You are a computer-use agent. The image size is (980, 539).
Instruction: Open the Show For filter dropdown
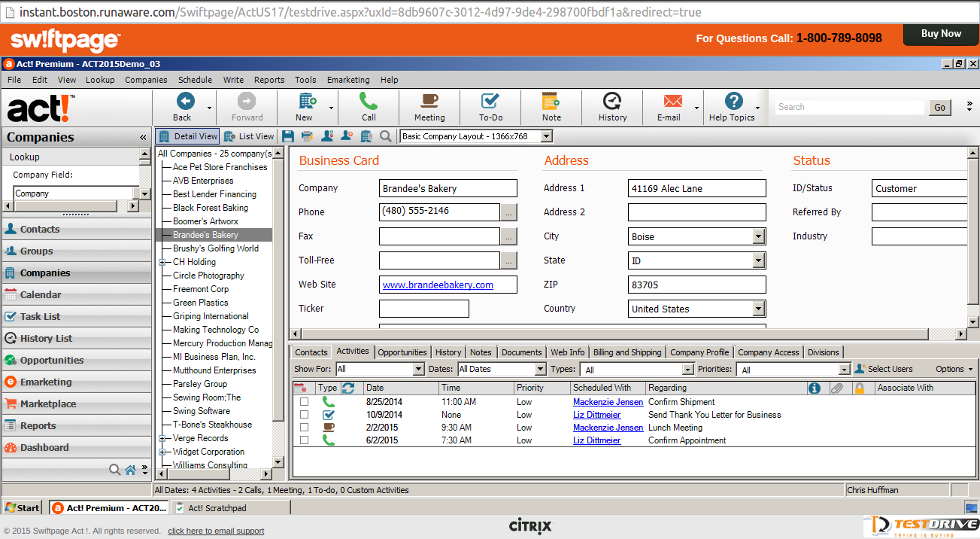(x=419, y=369)
